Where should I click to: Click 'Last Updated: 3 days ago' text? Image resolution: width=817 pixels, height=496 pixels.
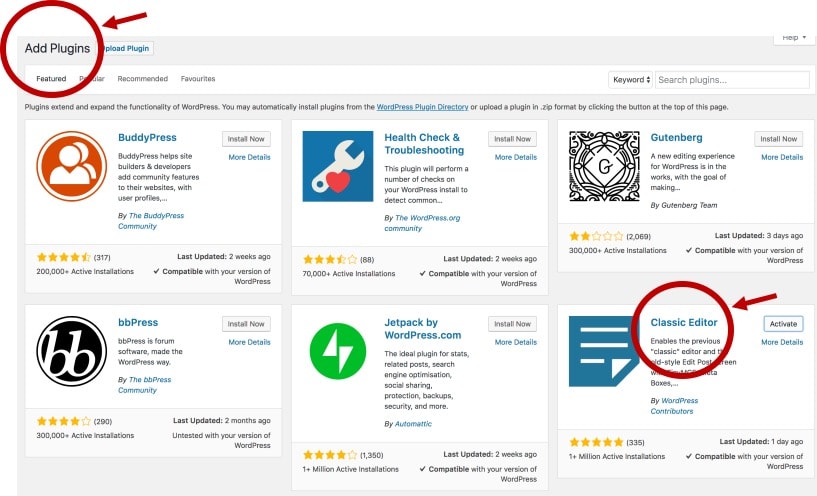tap(759, 235)
